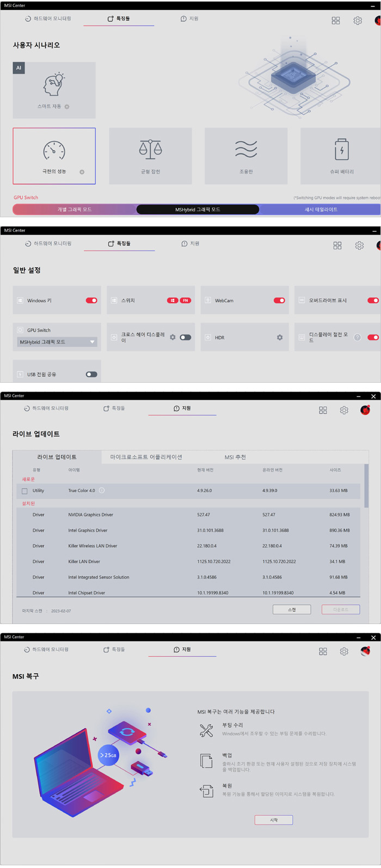This screenshot has width=381, height=868.
Task: Open settings gear in 라이브 업데이트 window header
Action: point(344,410)
